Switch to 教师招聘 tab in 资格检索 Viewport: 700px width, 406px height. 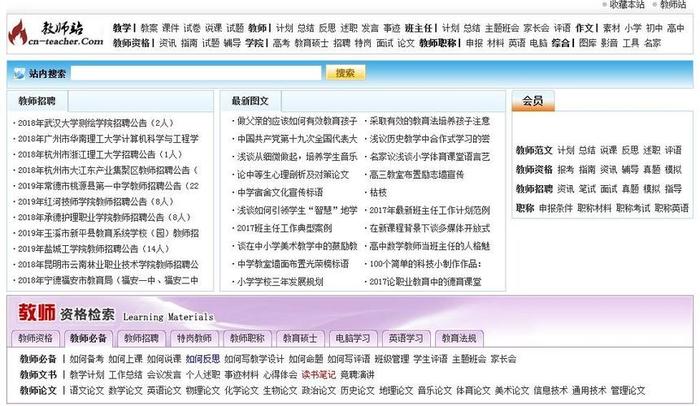142,339
